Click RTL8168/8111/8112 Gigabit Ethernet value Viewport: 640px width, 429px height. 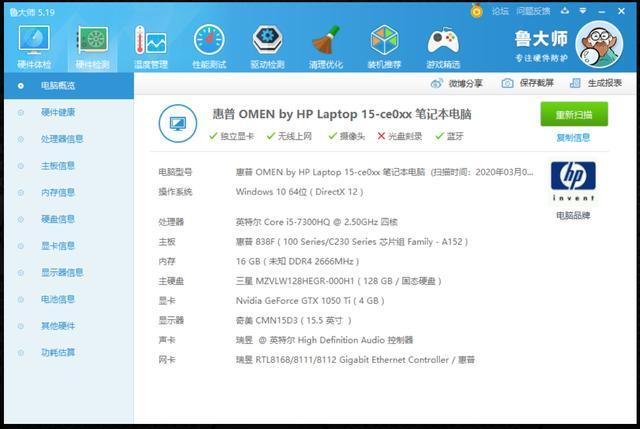pyautogui.click(x=355, y=360)
